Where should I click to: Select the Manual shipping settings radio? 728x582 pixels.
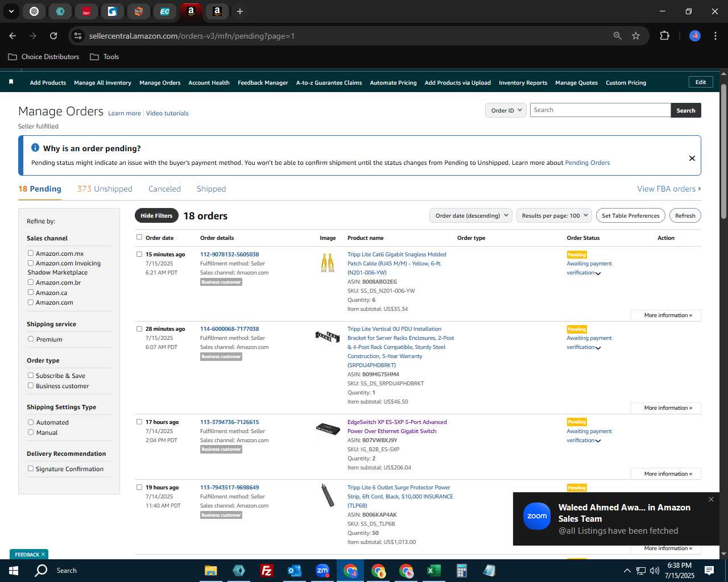click(x=31, y=432)
